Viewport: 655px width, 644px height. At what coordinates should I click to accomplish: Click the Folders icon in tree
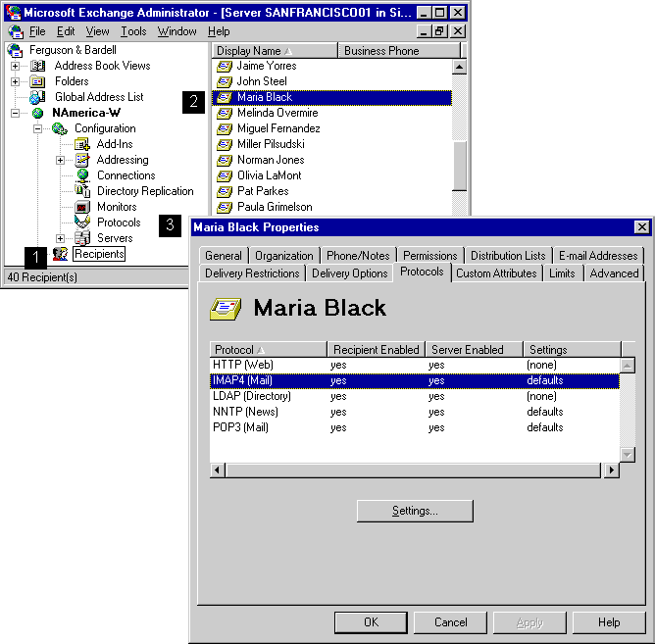tap(37, 81)
